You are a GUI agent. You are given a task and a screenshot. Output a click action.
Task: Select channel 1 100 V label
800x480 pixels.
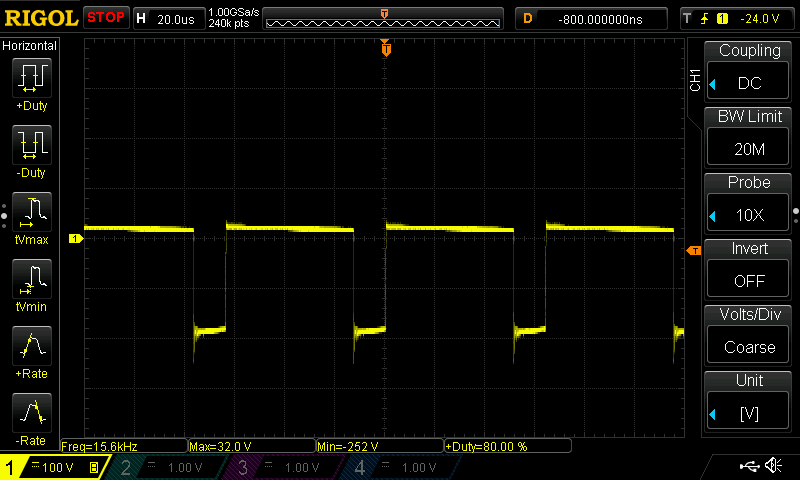click(58, 467)
